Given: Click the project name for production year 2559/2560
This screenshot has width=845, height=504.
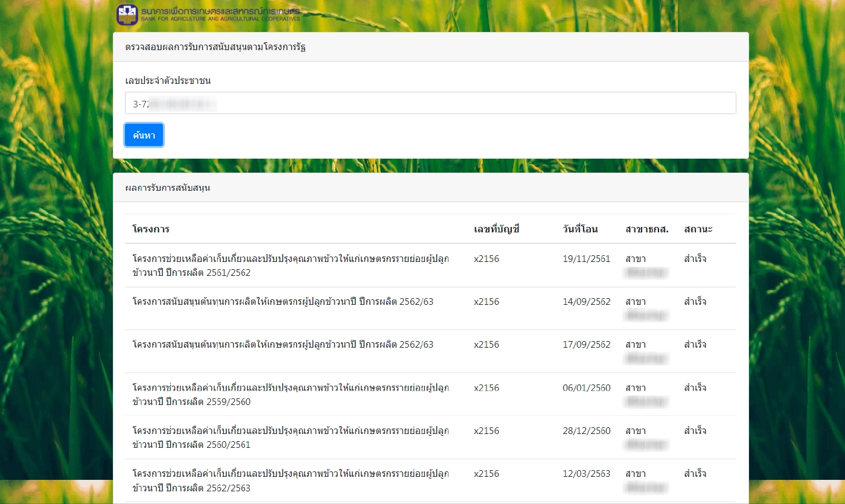Looking at the screenshot, I should (x=290, y=395).
